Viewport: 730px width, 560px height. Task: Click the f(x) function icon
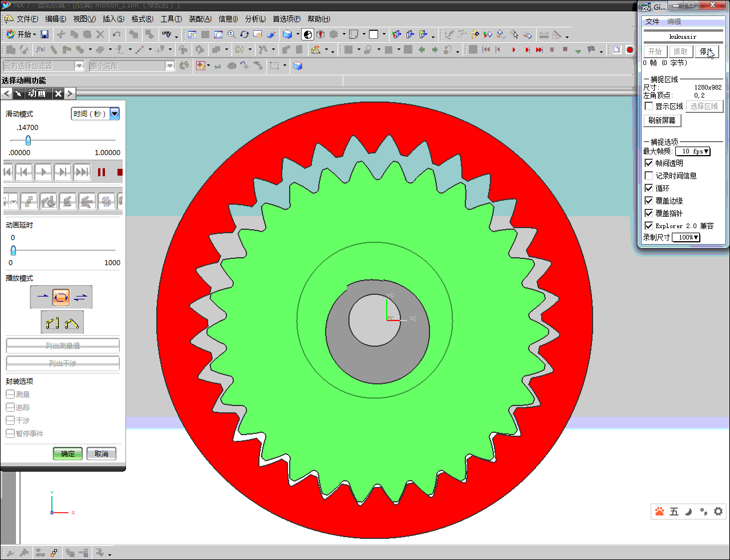coord(40,50)
